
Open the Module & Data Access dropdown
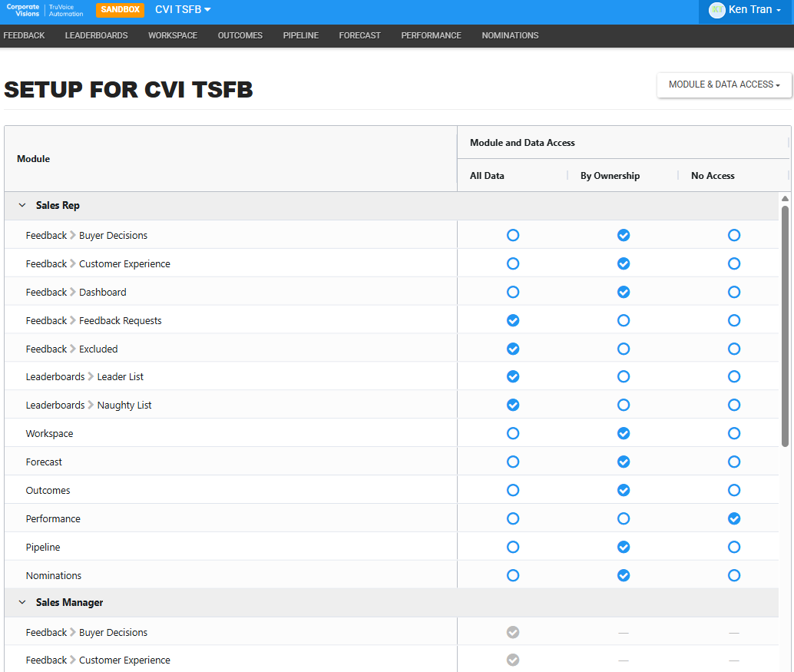[x=724, y=84]
